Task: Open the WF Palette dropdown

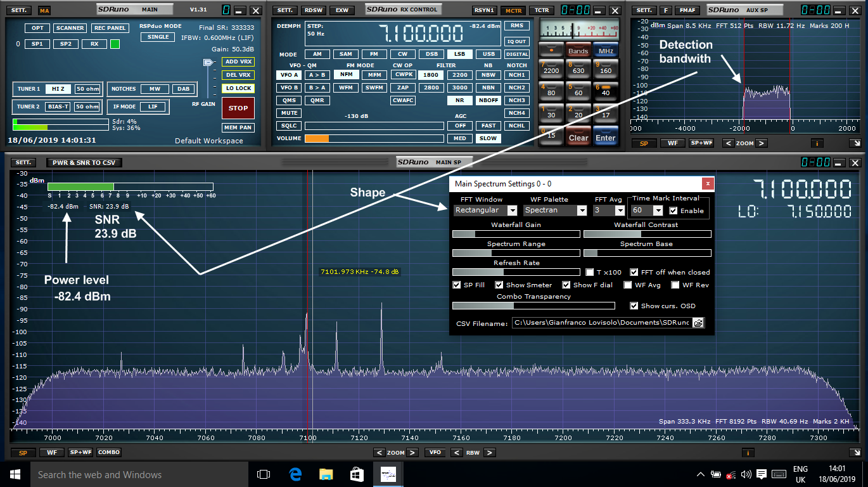Action: (x=582, y=210)
